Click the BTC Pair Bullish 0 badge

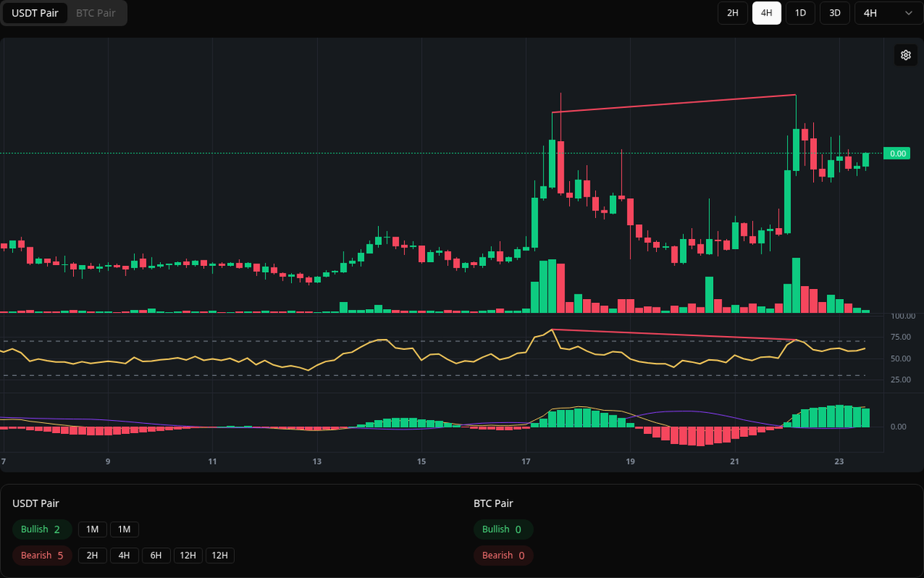point(503,529)
